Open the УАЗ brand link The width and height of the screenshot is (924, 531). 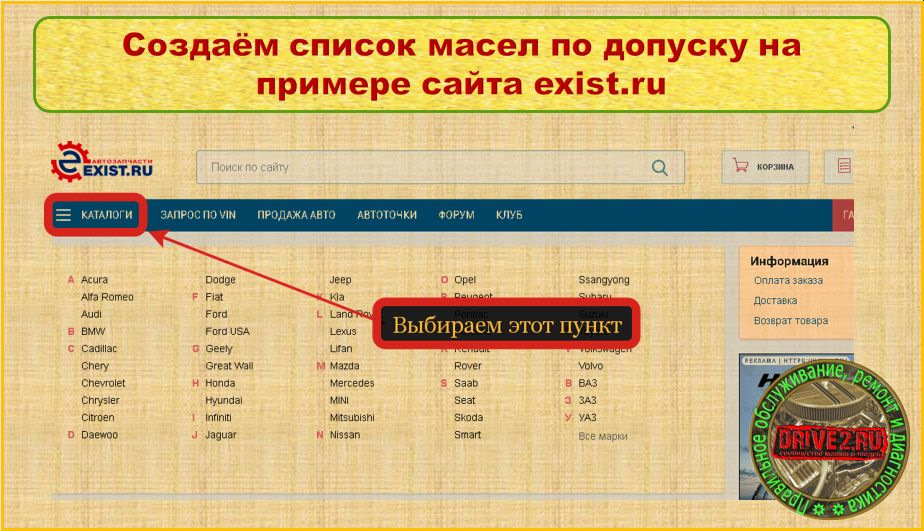tap(588, 417)
